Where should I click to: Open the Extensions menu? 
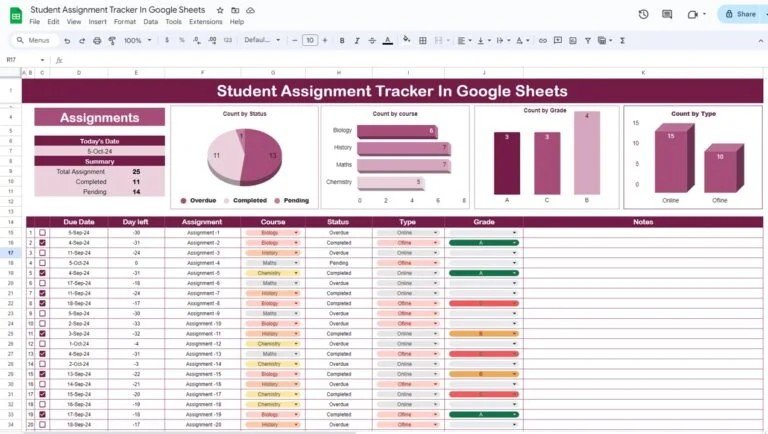[x=206, y=22]
